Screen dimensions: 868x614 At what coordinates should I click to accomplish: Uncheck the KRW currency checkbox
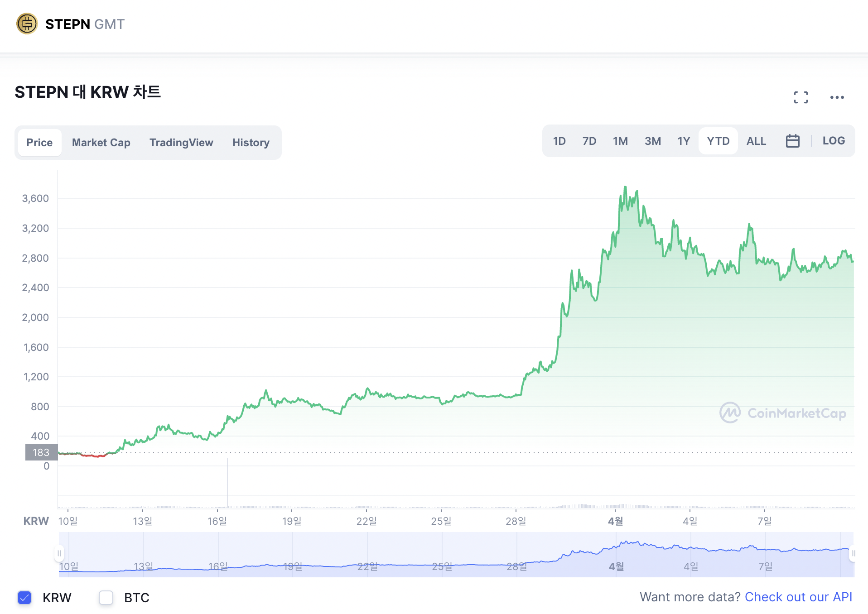pos(24,598)
